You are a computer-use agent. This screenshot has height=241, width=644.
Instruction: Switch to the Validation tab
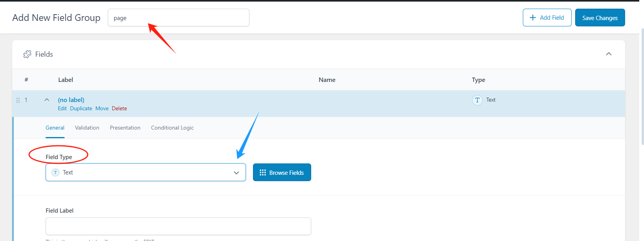[87, 128]
